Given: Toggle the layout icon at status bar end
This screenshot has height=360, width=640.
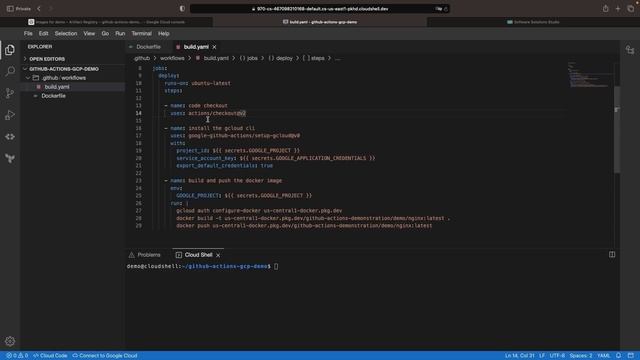Looking at the screenshot, I should click(631, 356).
